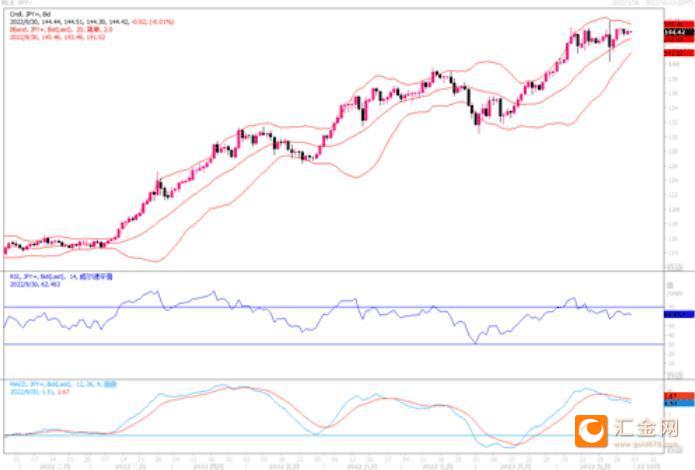Viewport: 695px width, 470px height.
Task: Click the 140 price axis label
Action: (x=674, y=64)
